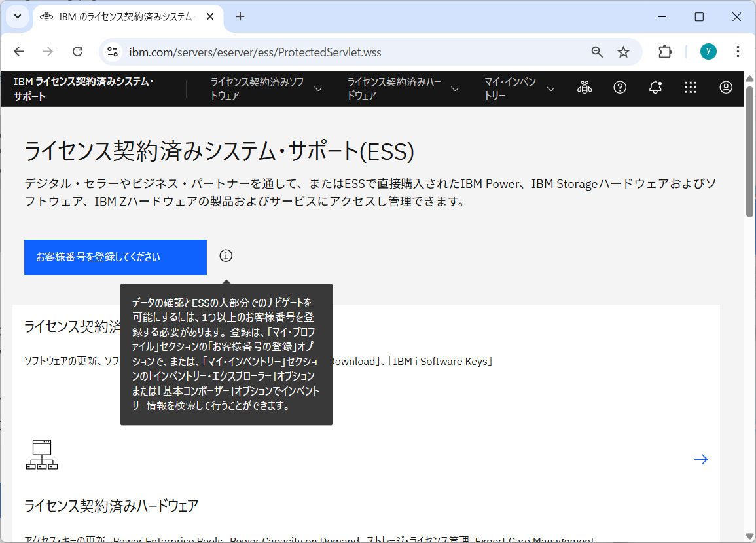Select the IBM ライセンス契約済みシステム browser tab
The image size is (756, 543).
pyautogui.click(x=128, y=17)
